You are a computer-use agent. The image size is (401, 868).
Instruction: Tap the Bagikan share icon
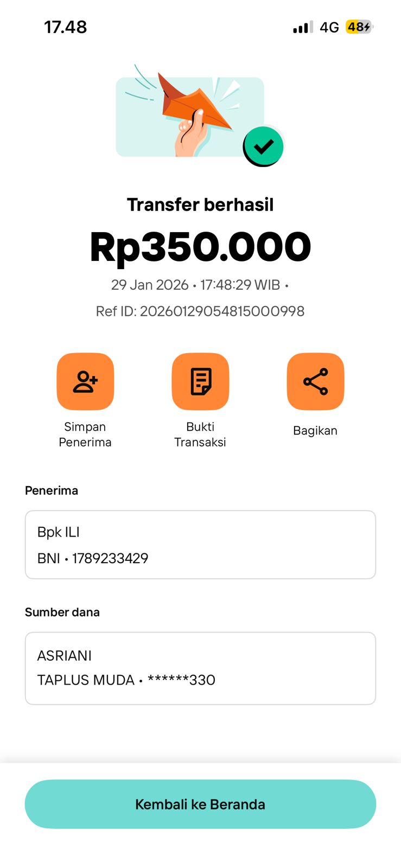click(315, 381)
